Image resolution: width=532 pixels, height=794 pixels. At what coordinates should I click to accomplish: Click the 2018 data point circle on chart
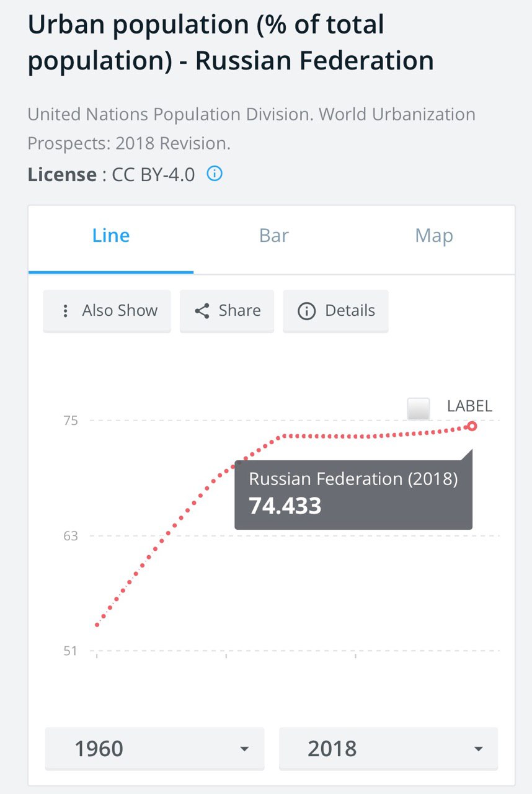click(472, 426)
